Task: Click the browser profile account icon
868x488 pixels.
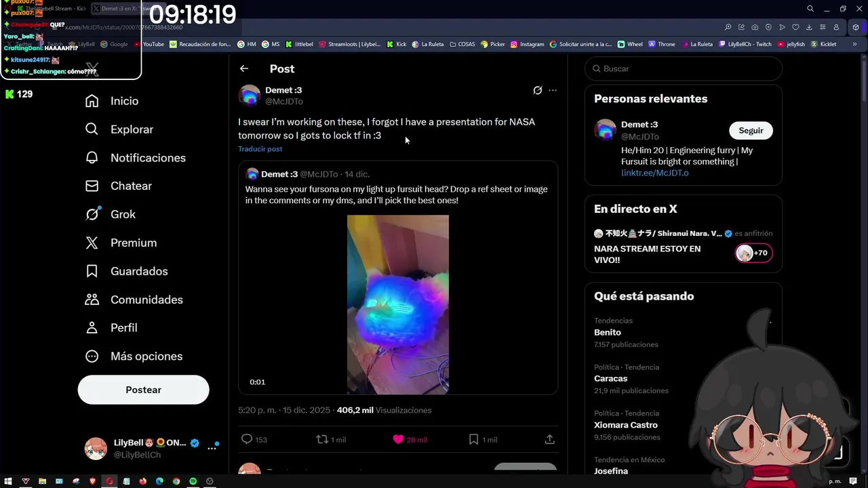Action: (x=836, y=27)
